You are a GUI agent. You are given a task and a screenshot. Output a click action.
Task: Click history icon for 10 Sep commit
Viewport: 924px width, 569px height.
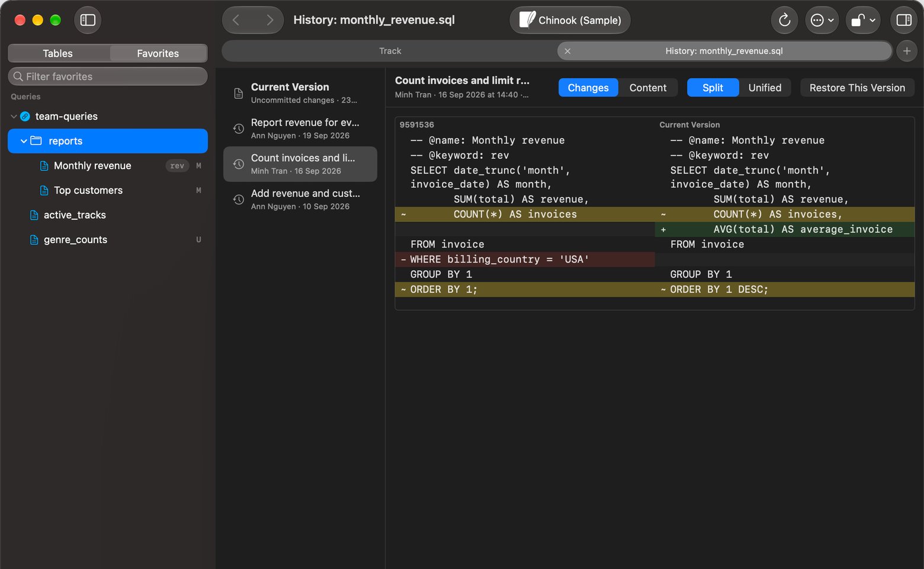click(x=238, y=200)
